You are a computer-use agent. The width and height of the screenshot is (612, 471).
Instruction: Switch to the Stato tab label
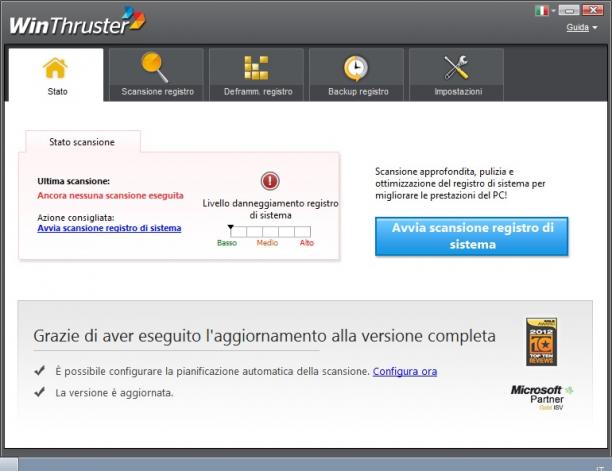[57, 92]
